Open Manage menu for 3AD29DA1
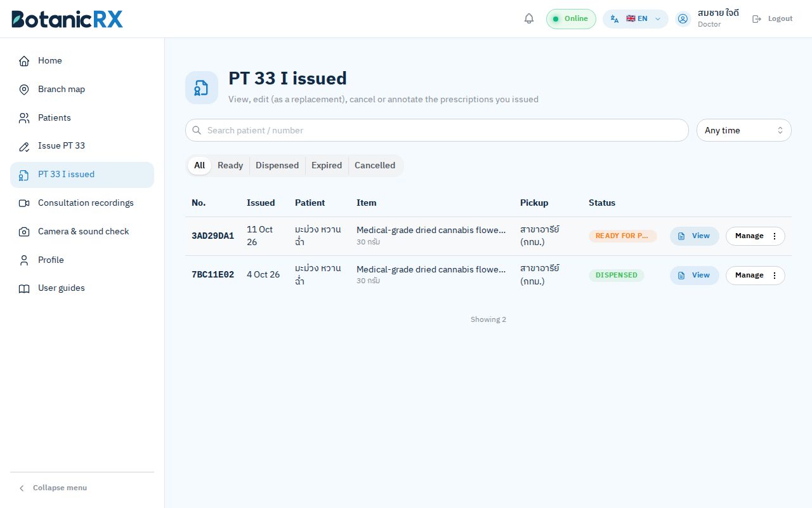This screenshot has height=508, width=812. click(756, 236)
